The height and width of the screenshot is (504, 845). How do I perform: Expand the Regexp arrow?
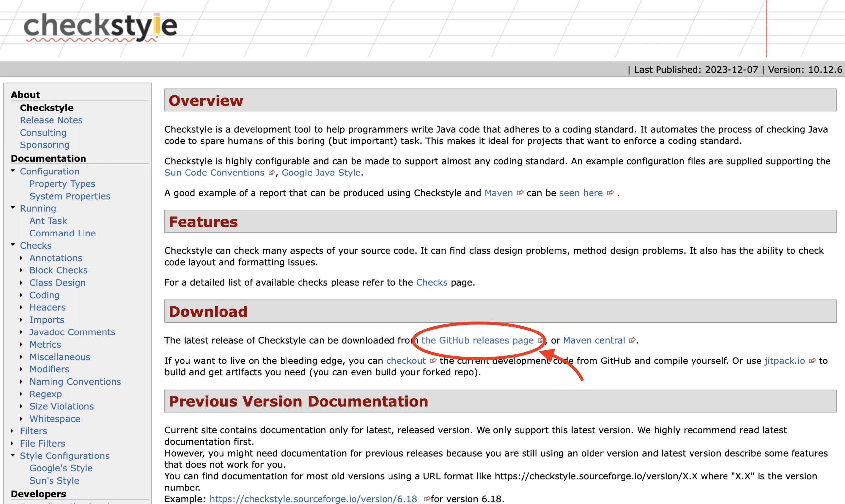pyautogui.click(x=21, y=394)
